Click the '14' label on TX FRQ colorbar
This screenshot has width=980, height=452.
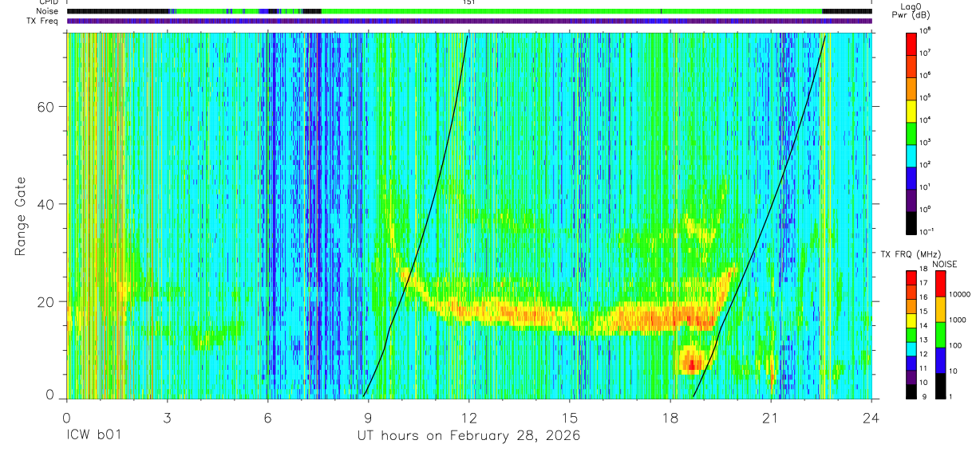point(923,327)
